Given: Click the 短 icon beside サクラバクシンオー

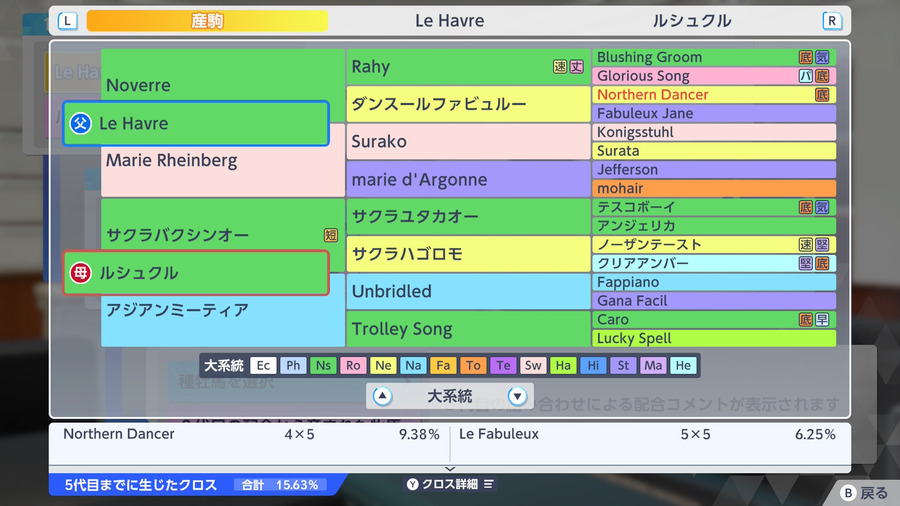Looking at the screenshot, I should (331, 235).
